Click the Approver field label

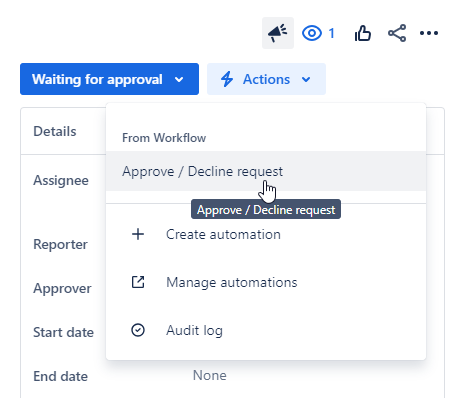pos(62,288)
